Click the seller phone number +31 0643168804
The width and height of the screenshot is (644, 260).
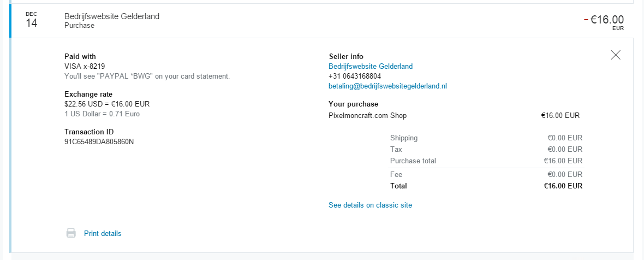click(x=354, y=76)
